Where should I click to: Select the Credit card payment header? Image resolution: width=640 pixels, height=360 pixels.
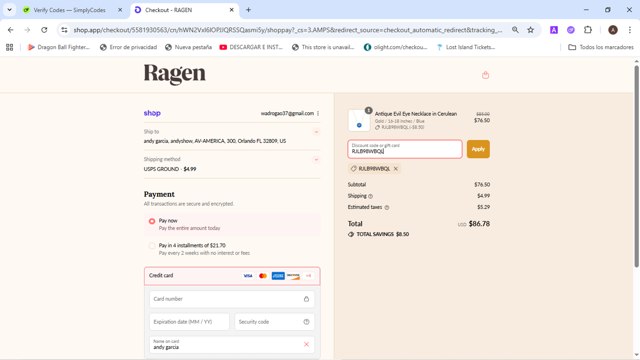(x=232, y=276)
